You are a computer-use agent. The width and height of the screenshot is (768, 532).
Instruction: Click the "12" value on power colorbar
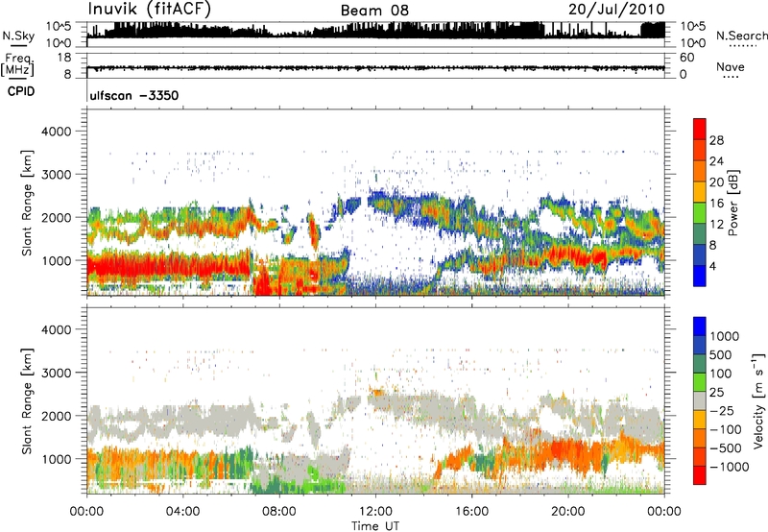tap(716, 225)
